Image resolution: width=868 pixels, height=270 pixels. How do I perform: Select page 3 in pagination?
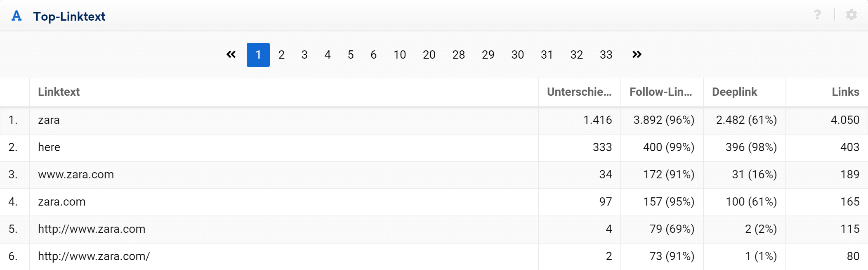pyautogui.click(x=304, y=54)
